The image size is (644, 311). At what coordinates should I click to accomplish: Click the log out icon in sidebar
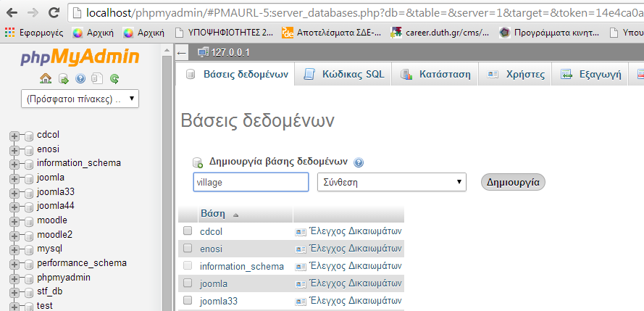[64, 78]
